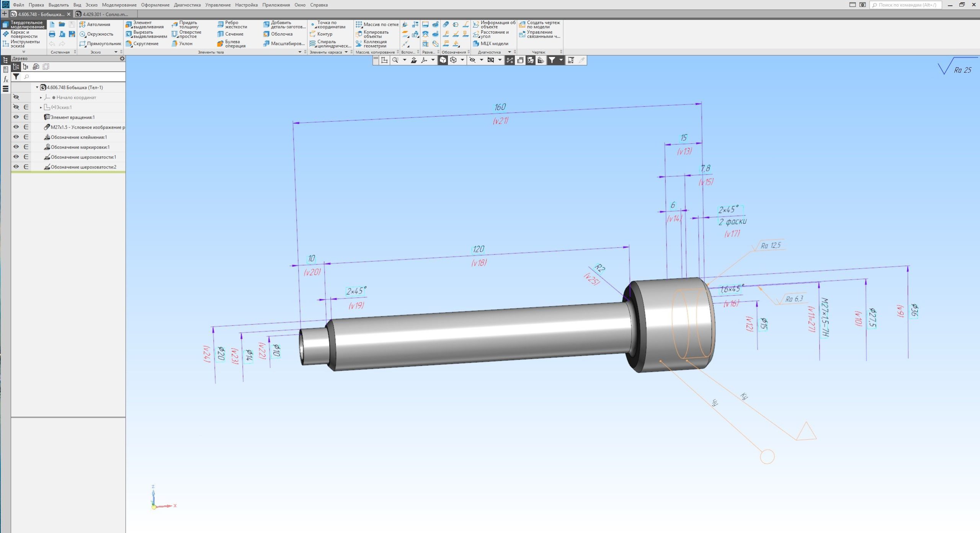Open the Моделирование menu
The image size is (980, 533).
119,5
